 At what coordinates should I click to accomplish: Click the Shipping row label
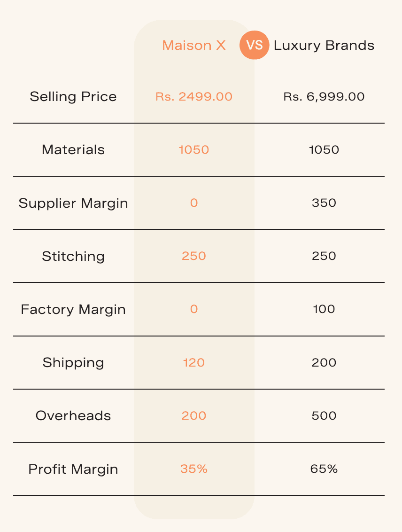[73, 363]
